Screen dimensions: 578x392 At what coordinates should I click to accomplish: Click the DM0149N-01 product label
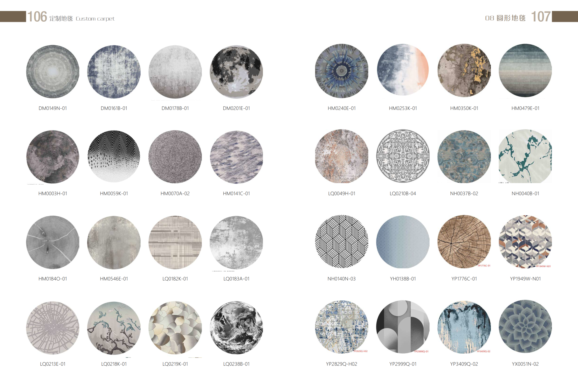tap(53, 108)
